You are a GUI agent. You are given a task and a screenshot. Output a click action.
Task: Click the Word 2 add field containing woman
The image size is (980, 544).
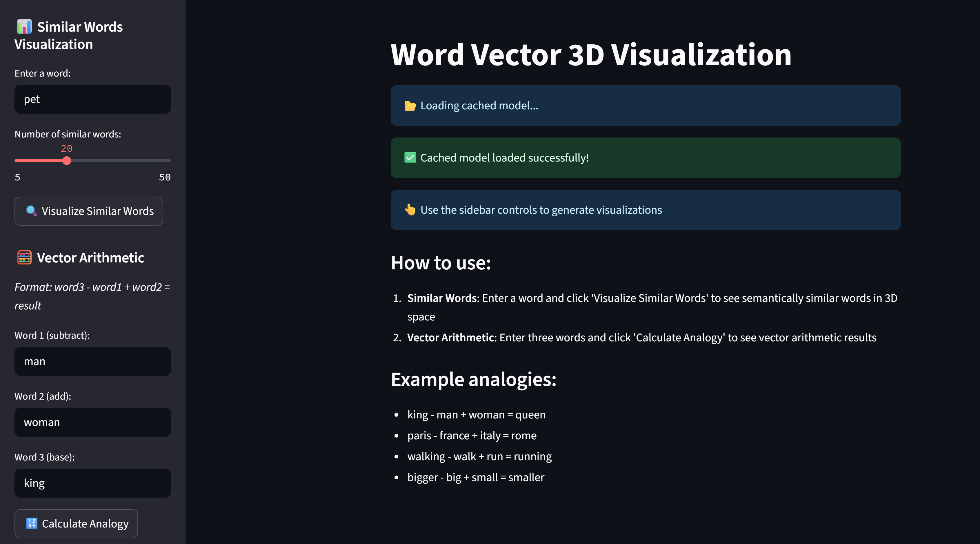click(x=92, y=422)
